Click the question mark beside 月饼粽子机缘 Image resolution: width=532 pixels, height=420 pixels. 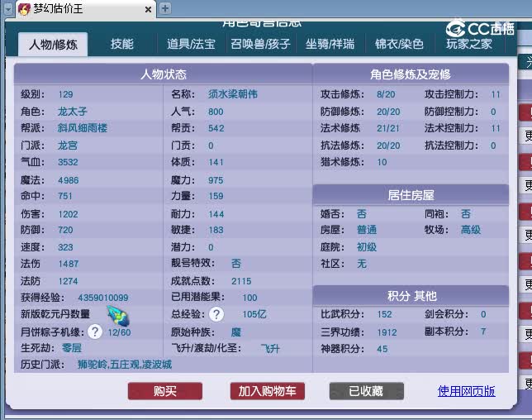95,332
